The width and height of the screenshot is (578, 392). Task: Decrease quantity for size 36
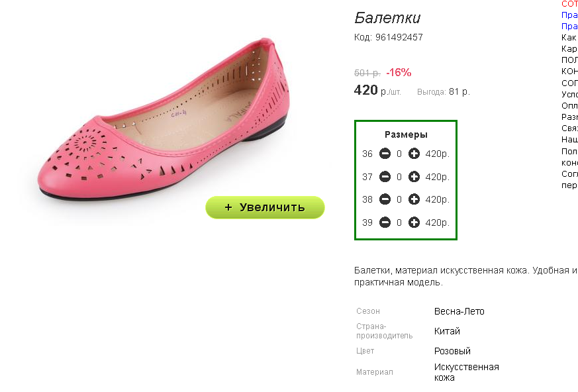pos(385,154)
